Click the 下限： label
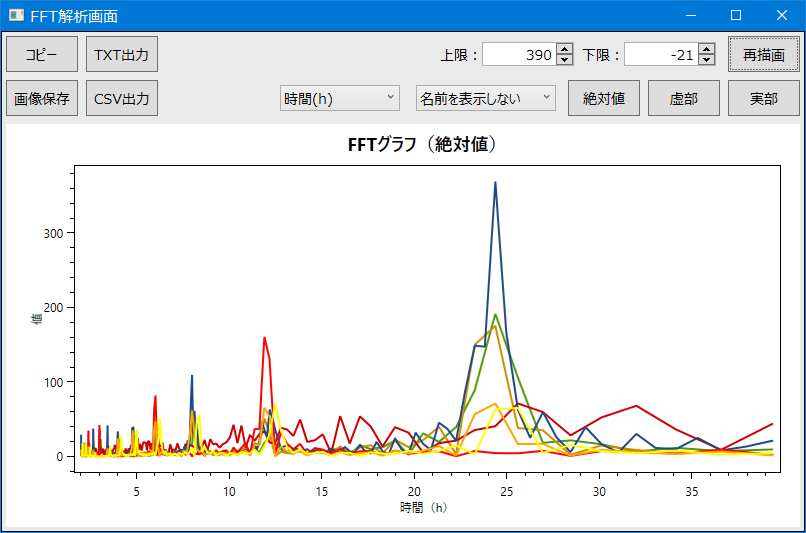Image resolution: width=806 pixels, height=533 pixels. pyautogui.click(x=601, y=54)
